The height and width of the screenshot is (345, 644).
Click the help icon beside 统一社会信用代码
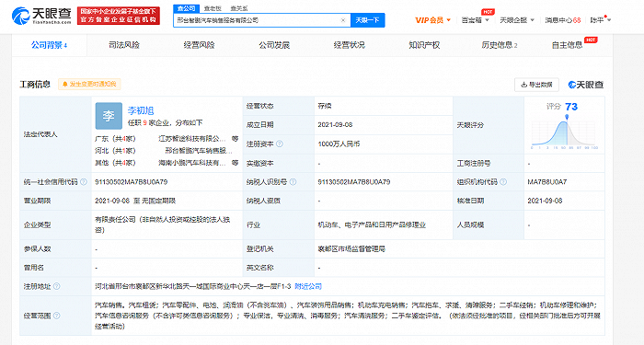(84, 181)
